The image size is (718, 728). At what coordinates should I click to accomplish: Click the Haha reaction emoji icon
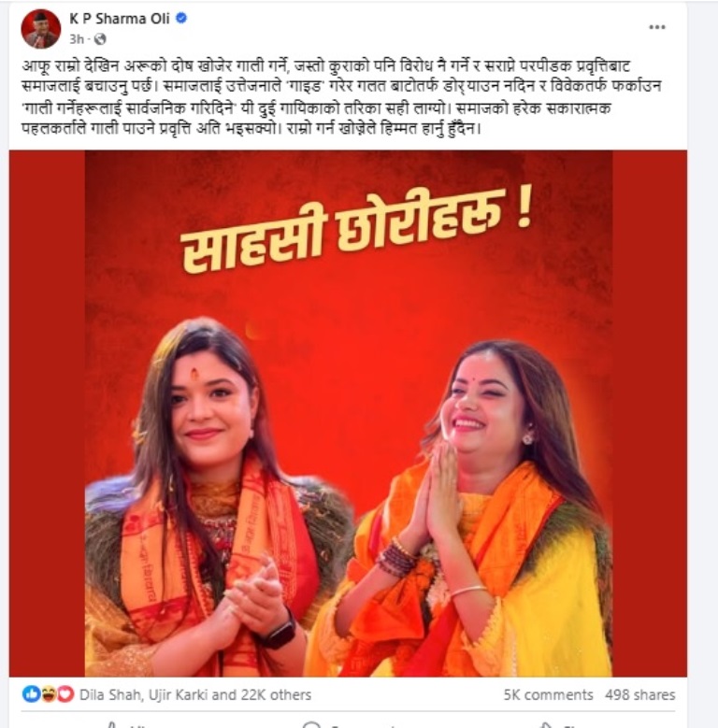pyautogui.click(x=49, y=694)
